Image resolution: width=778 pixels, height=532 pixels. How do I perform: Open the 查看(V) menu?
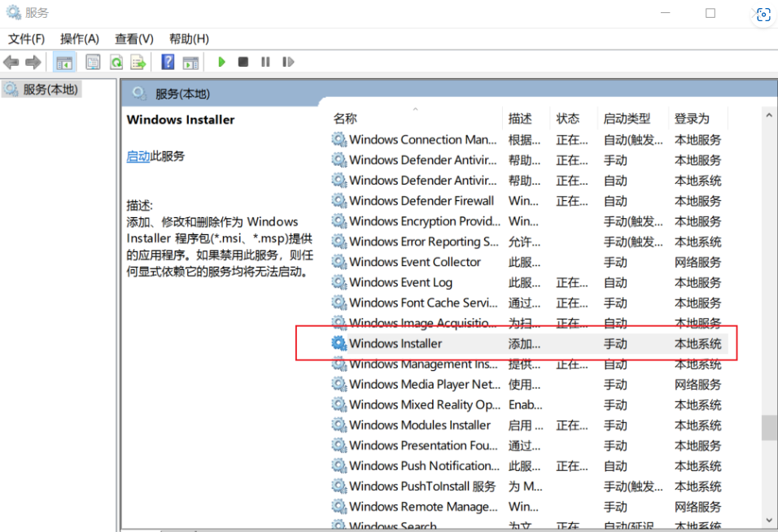[134, 39]
